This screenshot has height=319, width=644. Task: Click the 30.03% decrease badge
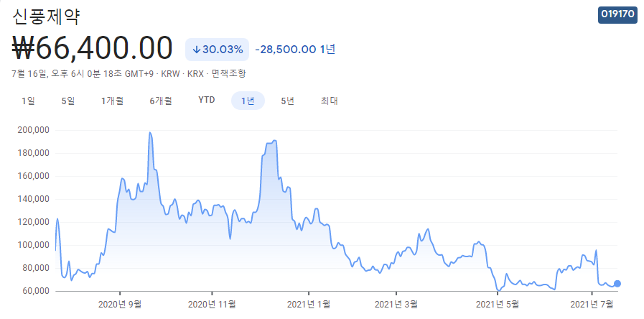coord(218,50)
